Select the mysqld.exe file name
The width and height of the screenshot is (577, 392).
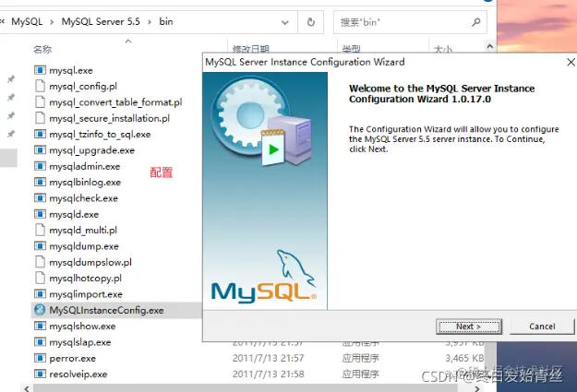[x=74, y=214]
